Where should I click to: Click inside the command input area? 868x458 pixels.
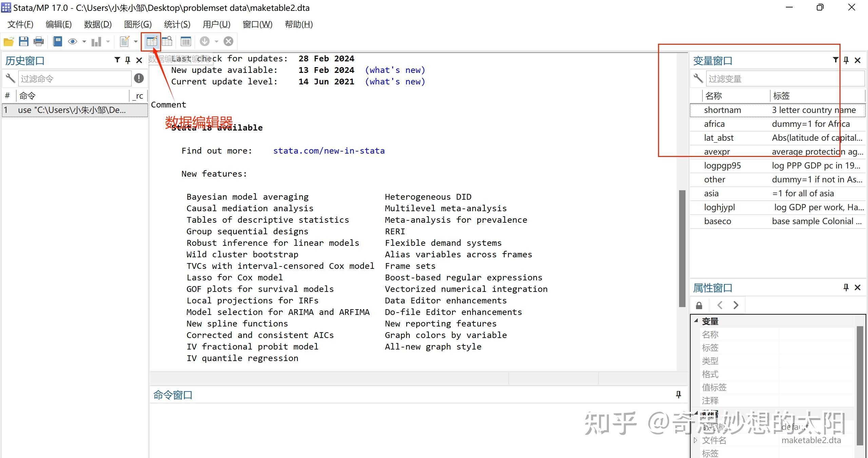point(419,431)
